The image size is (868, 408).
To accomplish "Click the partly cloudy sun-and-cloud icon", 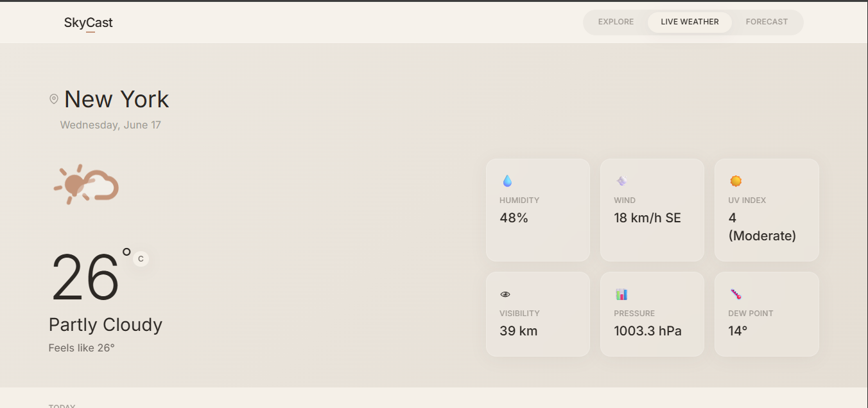I will [x=86, y=184].
